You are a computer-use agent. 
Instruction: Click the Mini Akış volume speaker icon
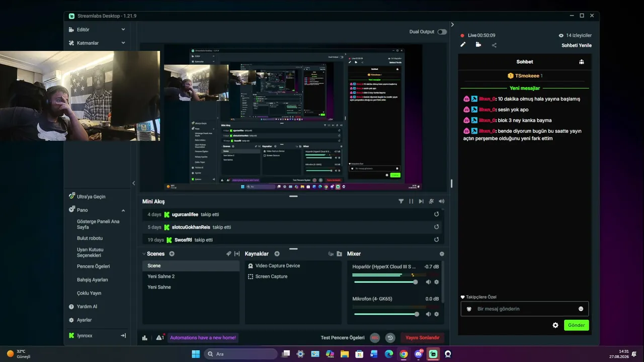[x=441, y=201]
